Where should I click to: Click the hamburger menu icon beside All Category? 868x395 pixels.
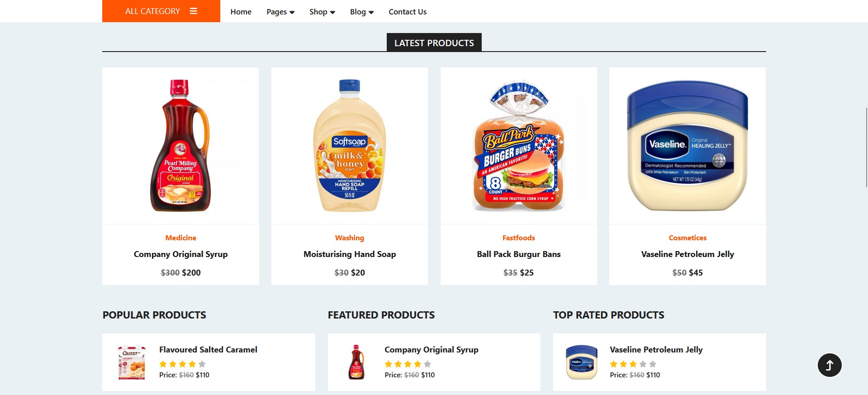point(193,11)
